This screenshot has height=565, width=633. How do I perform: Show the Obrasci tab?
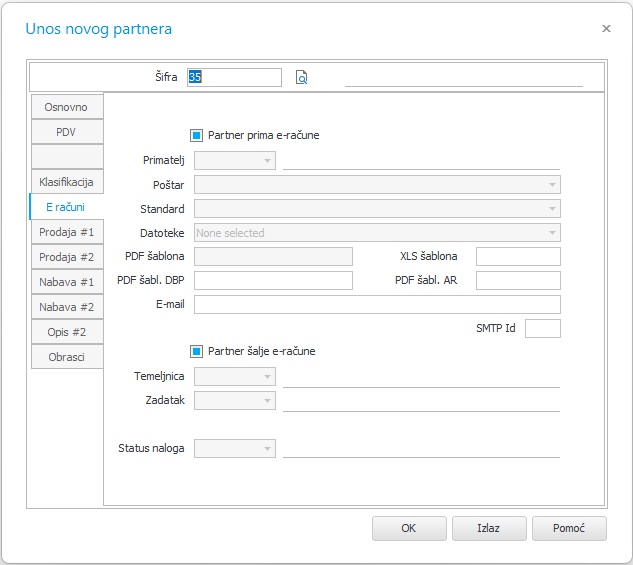(x=67, y=357)
